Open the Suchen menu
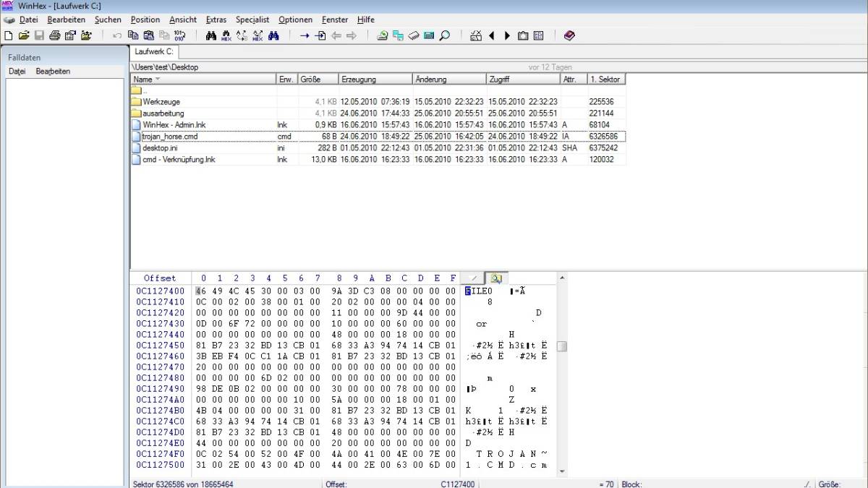 pyautogui.click(x=108, y=20)
